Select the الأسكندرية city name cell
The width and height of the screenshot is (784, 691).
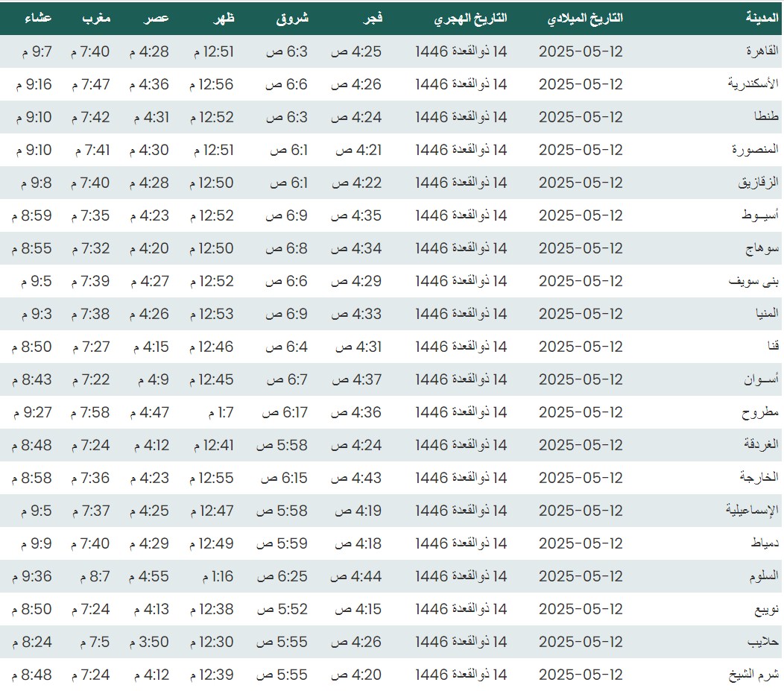point(753,84)
